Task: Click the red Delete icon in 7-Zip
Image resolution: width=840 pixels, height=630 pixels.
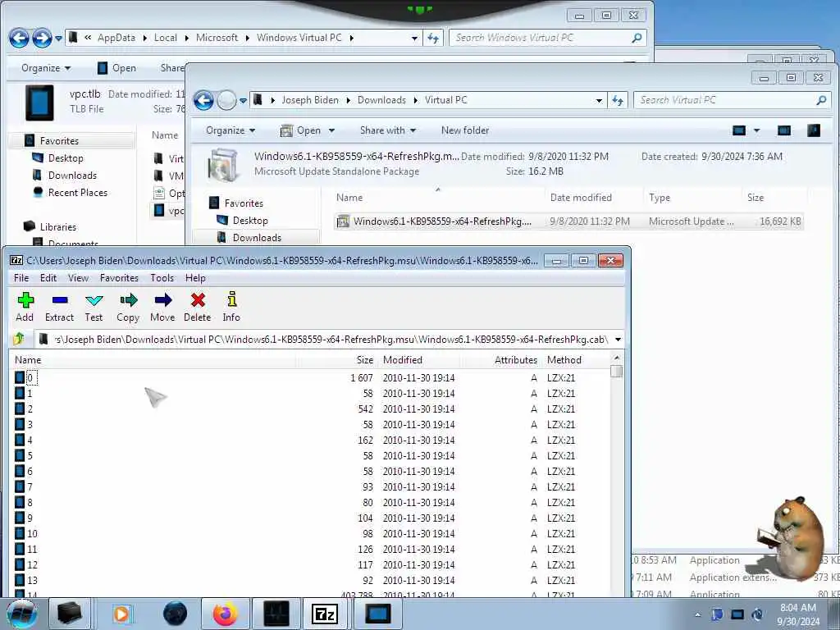Action: pyautogui.click(x=198, y=300)
